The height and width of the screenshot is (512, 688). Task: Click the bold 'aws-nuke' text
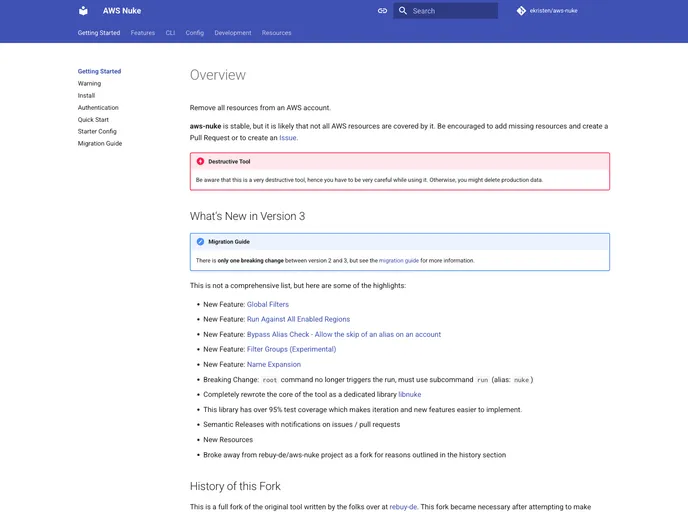(x=205, y=126)
